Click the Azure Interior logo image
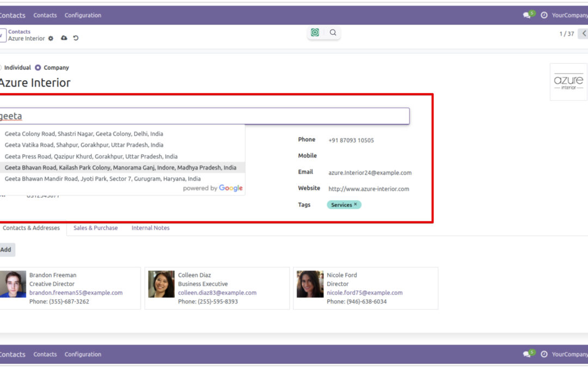The image size is (588, 368). pyautogui.click(x=568, y=82)
